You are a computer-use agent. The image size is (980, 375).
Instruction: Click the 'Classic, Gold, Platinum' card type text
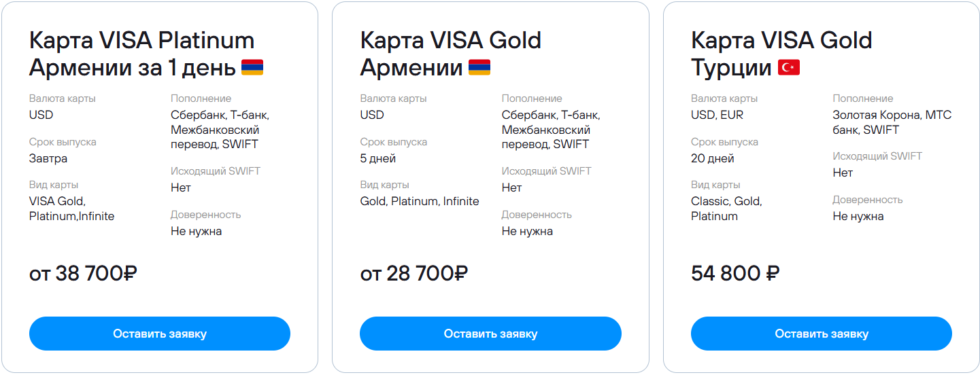pos(726,209)
